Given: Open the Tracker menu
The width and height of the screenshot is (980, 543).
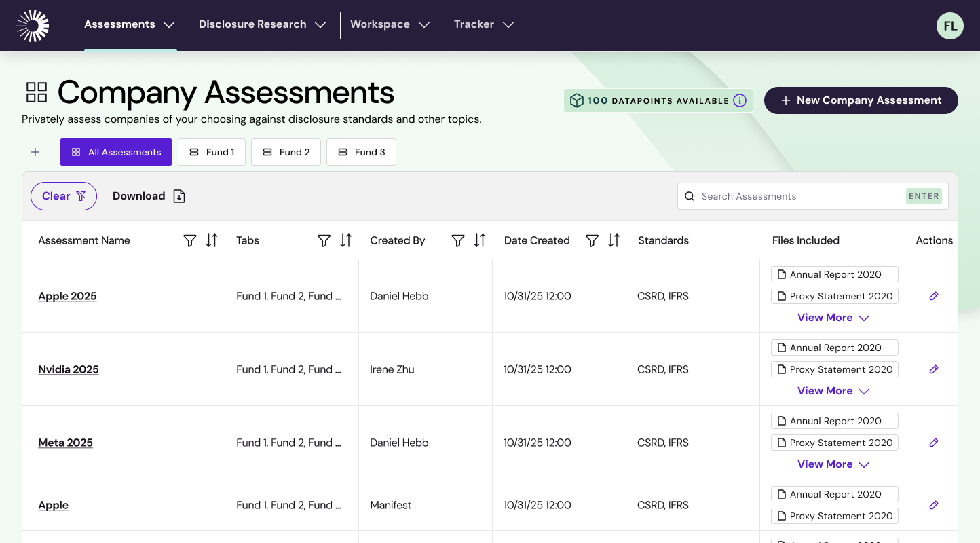Looking at the screenshot, I should point(483,24).
